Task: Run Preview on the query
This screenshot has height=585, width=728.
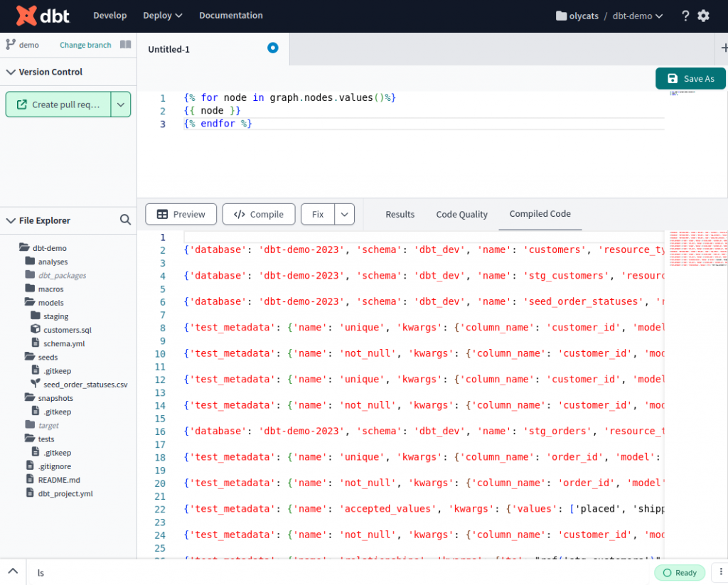Action: coord(181,215)
